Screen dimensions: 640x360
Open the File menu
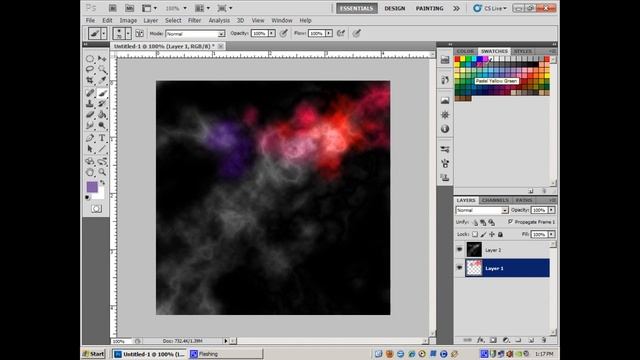pyautogui.click(x=90, y=20)
